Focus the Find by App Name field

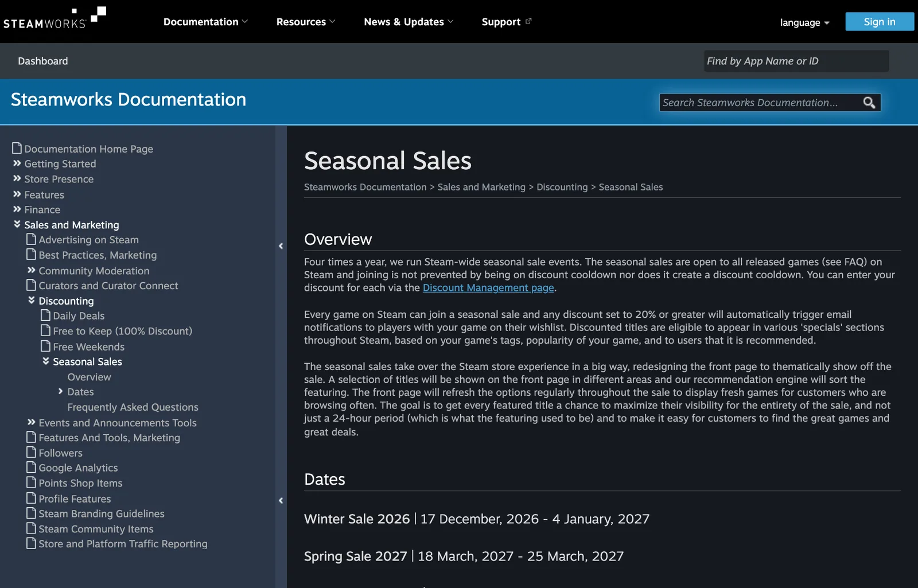796,61
